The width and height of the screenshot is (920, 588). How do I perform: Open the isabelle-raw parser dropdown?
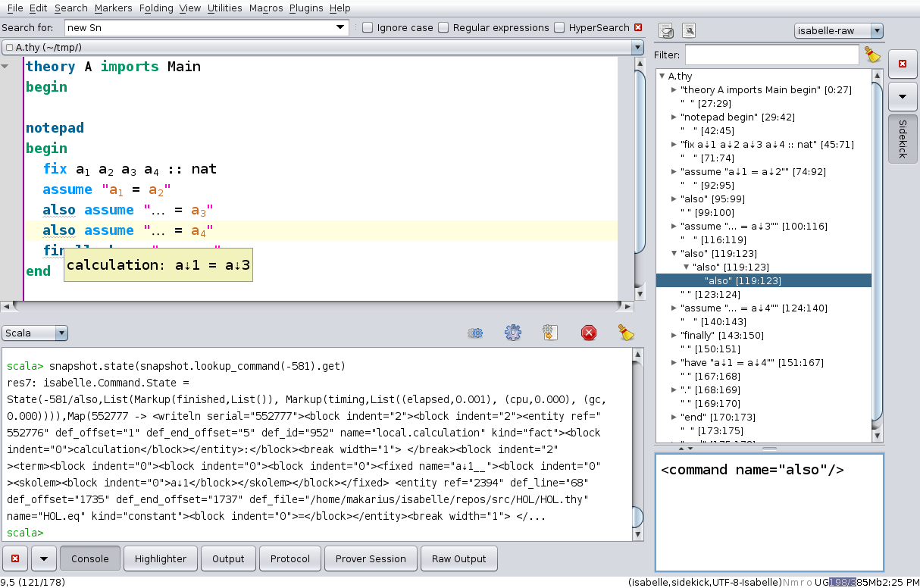(x=877, y=31)
